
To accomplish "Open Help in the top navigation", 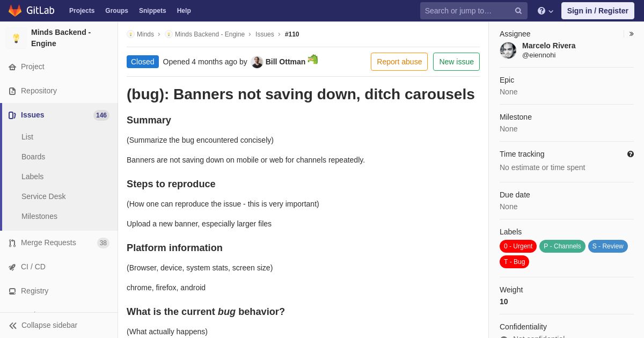I will coord(184,11).
